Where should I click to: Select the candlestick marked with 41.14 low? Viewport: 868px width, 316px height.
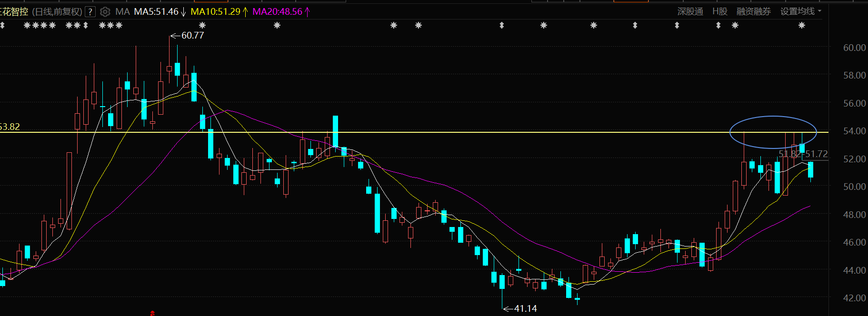click(x=502, y=291)
